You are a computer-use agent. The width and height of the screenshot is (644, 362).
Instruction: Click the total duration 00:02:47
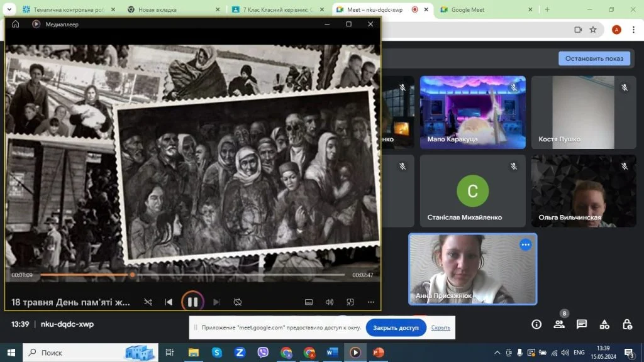(363, 275)
